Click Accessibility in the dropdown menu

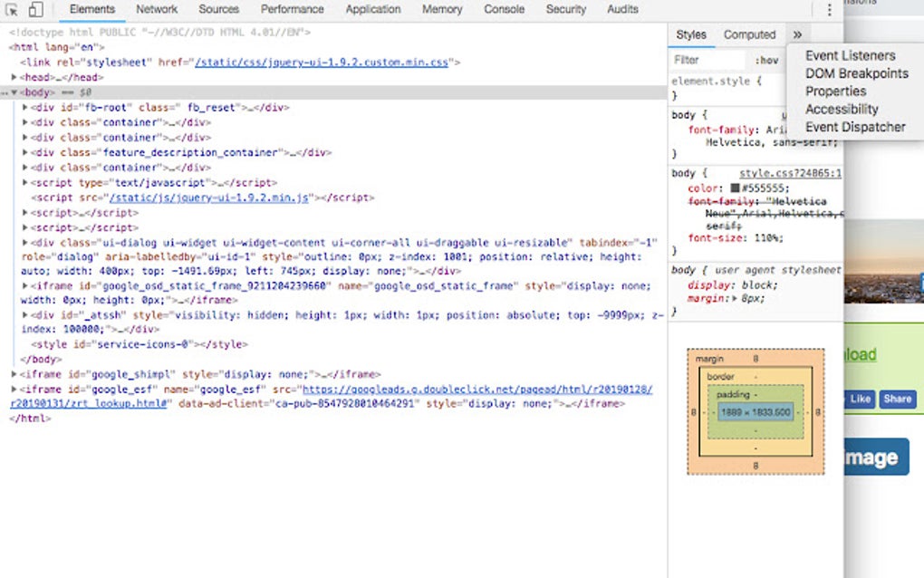[x=842, y=109]
